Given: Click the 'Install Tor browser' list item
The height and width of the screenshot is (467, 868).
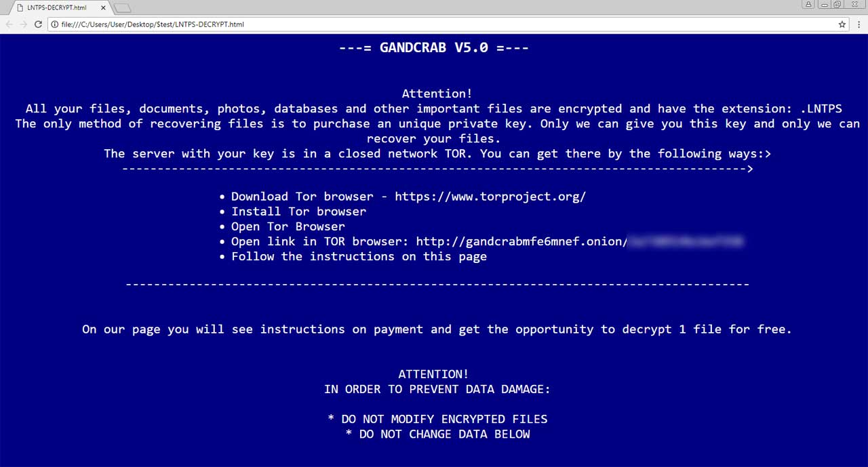Looking at the screenshot, I should pyautogui.click(x=298, y=211).
